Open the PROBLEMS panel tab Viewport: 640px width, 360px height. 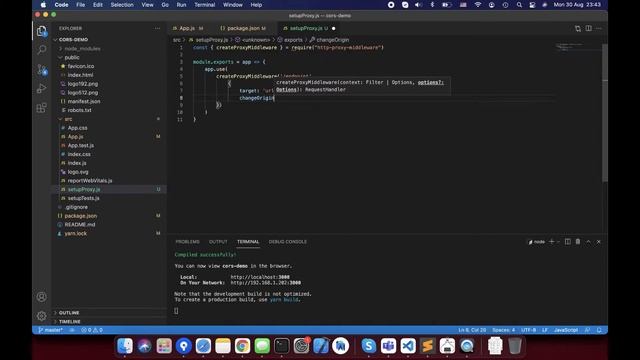pos(188,242)
